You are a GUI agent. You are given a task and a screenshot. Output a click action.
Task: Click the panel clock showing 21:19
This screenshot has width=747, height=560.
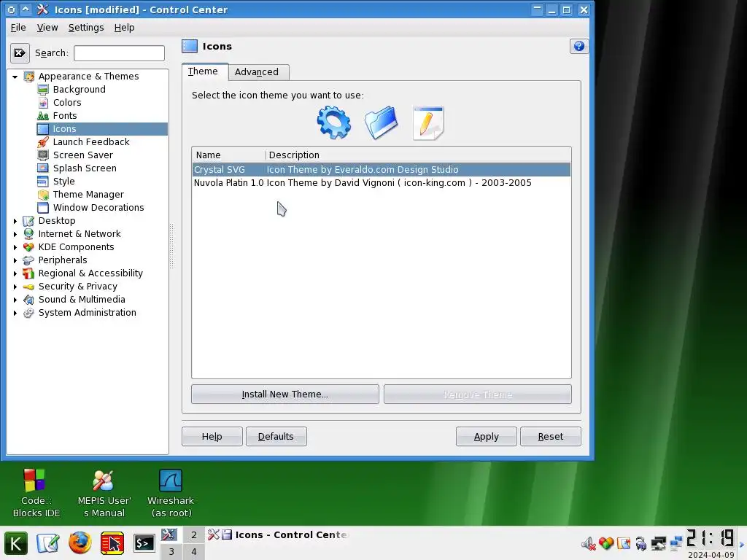711,538
